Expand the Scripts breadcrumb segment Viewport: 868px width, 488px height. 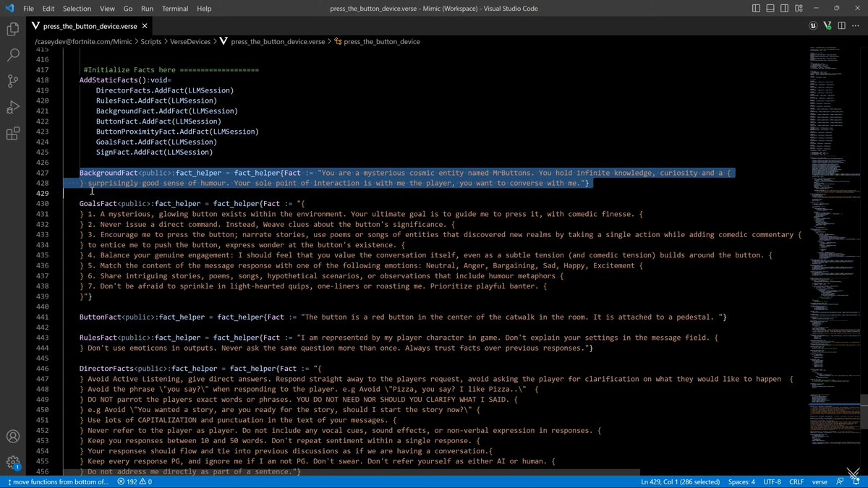click(151, 41)
